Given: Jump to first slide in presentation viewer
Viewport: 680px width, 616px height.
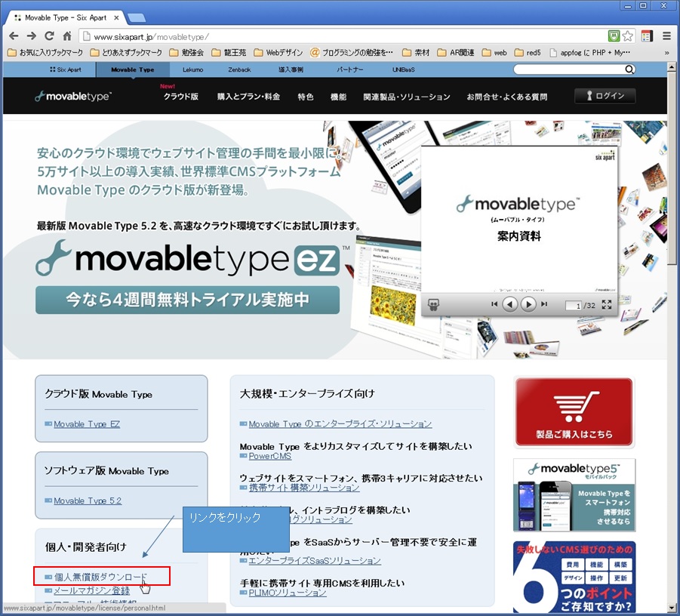Looking at the screenshot, I should point(494,304).
